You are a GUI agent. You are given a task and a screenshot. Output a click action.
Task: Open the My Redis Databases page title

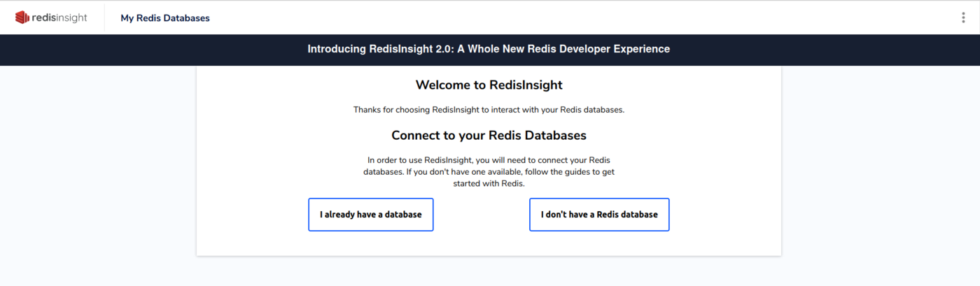point(165,18)
